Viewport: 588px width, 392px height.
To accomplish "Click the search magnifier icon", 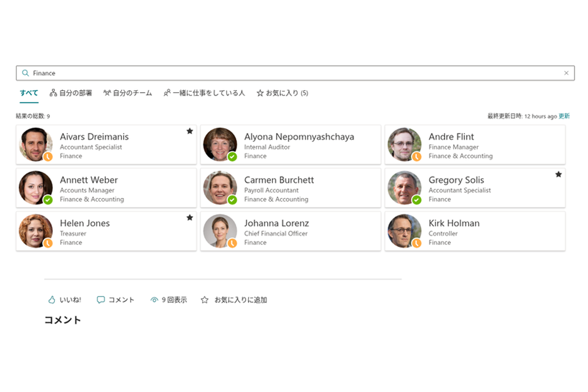I will point(25,73).
